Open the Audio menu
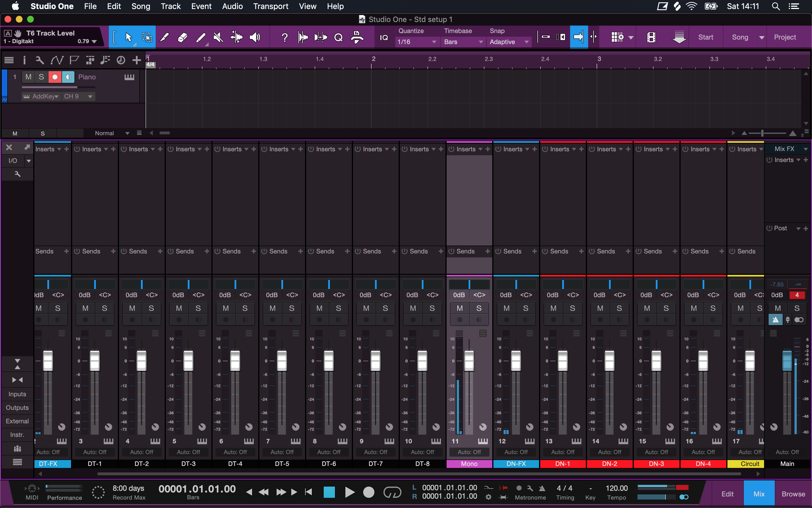This screenshot has width=812, height=508. 232,6
